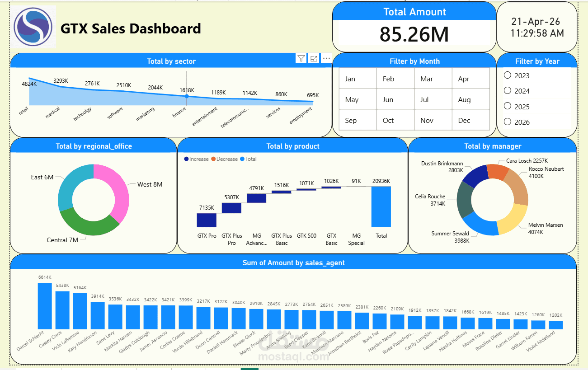Select the 2023 year radio button
Viewport: 588px width, 370px height.
[x=508, y=75]
